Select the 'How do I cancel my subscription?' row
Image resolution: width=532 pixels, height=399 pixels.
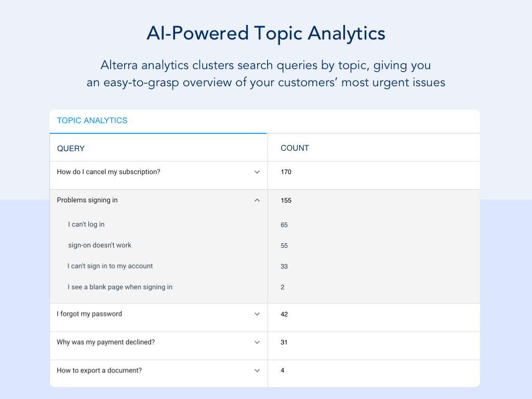tap(109, 172)
